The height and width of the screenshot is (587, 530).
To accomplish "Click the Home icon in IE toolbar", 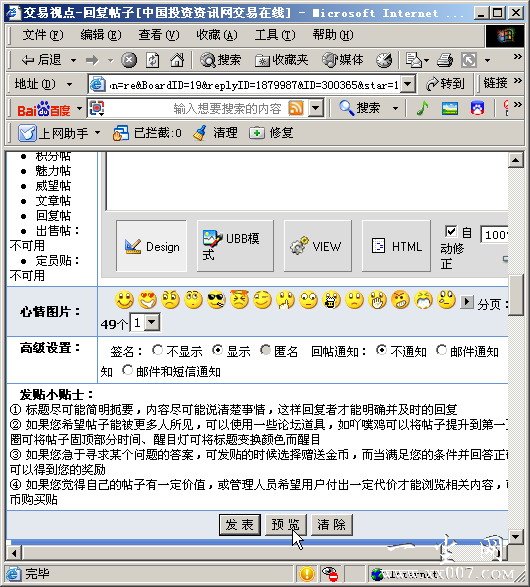I will click(x=177, y=60).
